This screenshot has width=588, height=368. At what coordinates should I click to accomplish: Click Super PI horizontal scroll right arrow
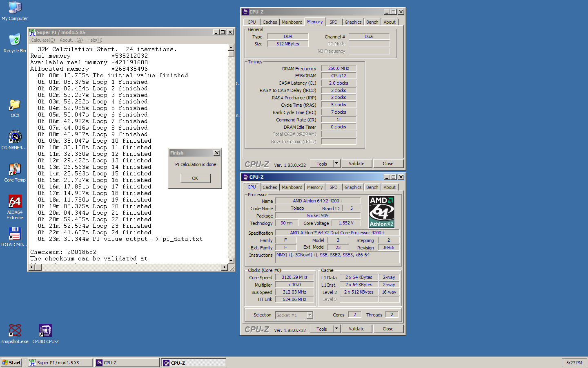tap(224, 267)
